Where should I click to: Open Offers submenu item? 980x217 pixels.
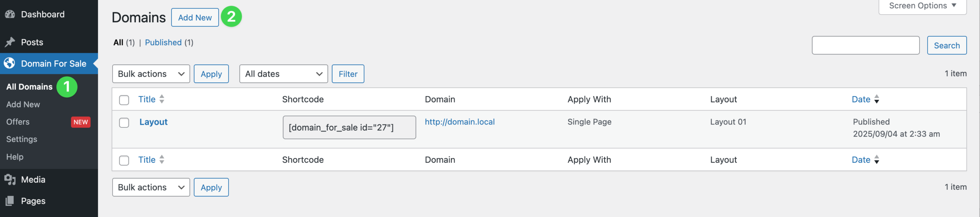(18, 122)
